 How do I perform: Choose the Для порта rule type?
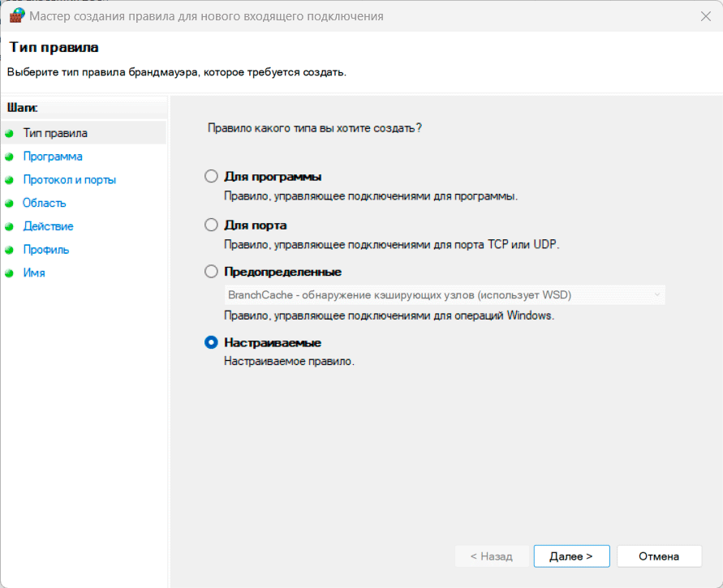click(x=212, y=225)
